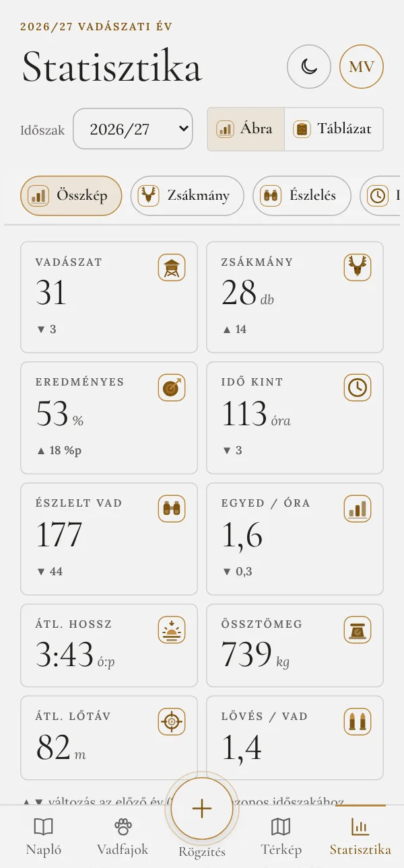404x868 pixels.
Task: Open the Térkép map tab
Action: tap(281, 836)
